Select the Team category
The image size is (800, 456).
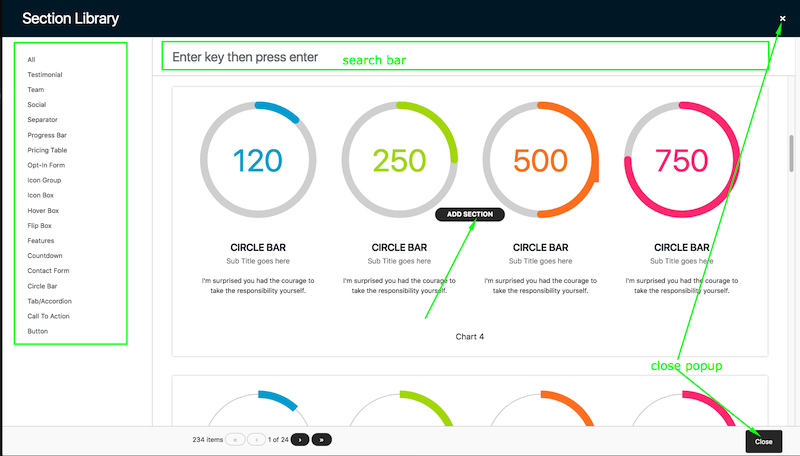coord(36,90)
